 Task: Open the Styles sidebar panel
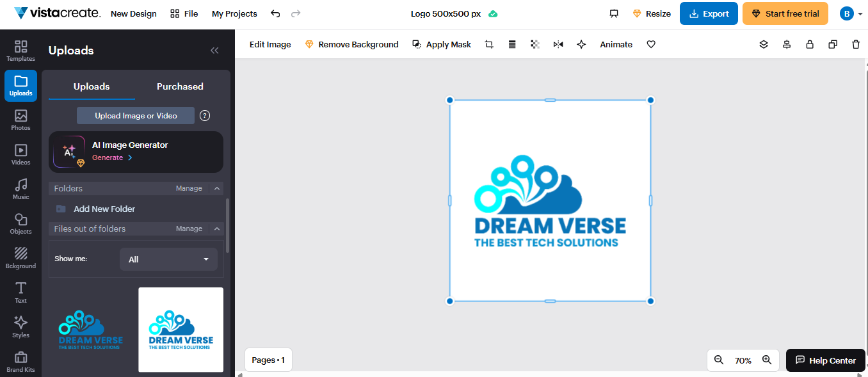coord(20,328)
